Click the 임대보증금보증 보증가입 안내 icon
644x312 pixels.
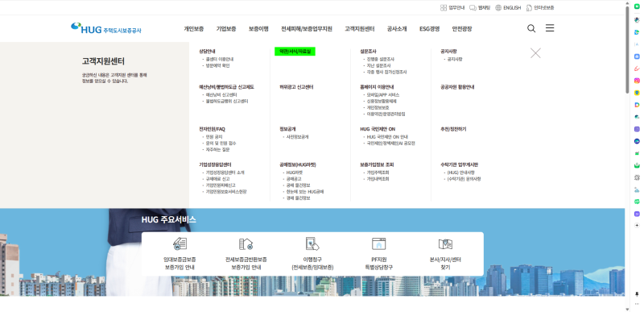pos(180,243)
